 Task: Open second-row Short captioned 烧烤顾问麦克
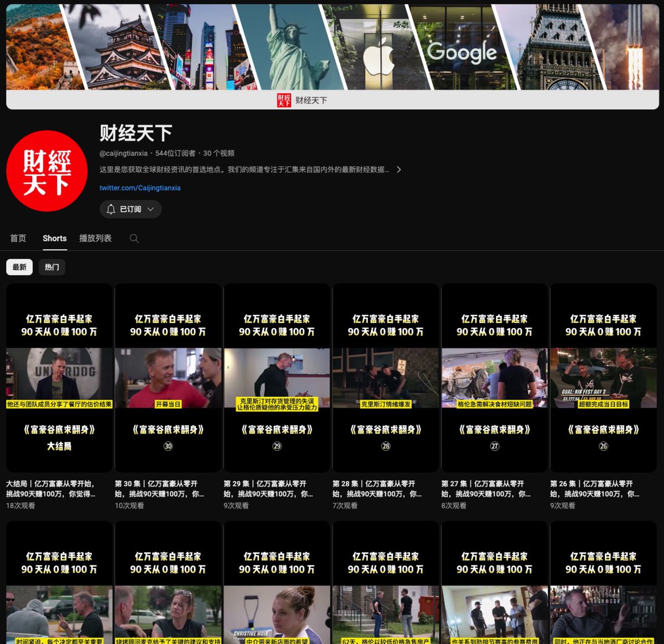pos(168,583)
